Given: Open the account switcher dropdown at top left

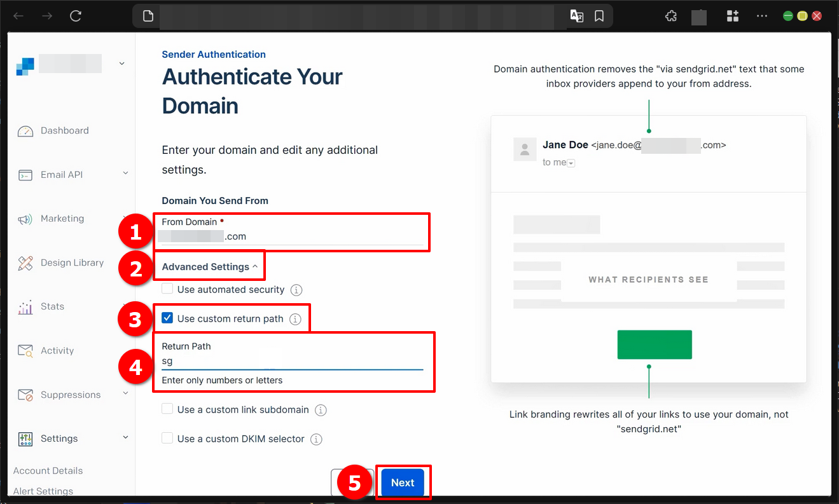Looking at the screenshot, I should pos(121,63).
